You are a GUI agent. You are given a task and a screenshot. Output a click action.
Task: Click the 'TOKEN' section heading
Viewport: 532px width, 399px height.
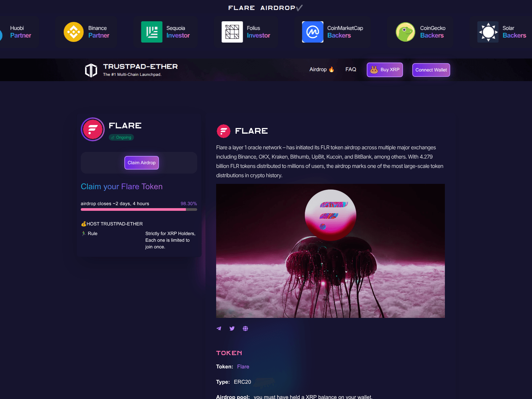[229, 353]
